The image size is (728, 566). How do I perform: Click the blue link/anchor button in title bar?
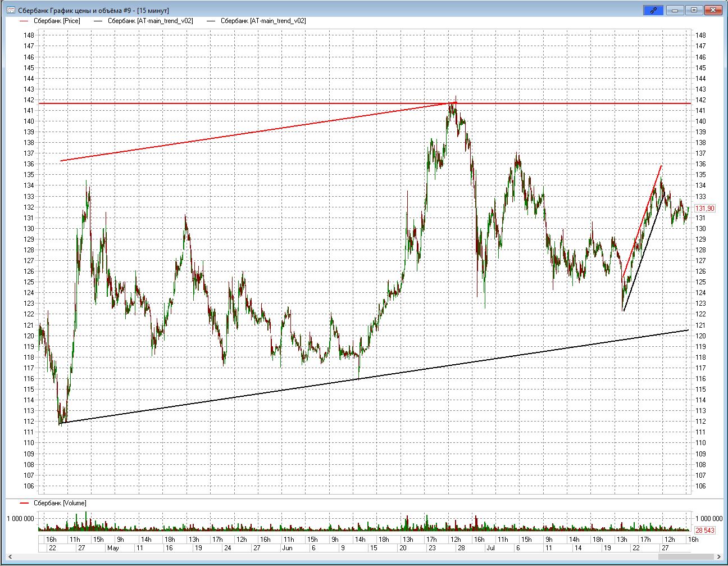coord(653,10)
